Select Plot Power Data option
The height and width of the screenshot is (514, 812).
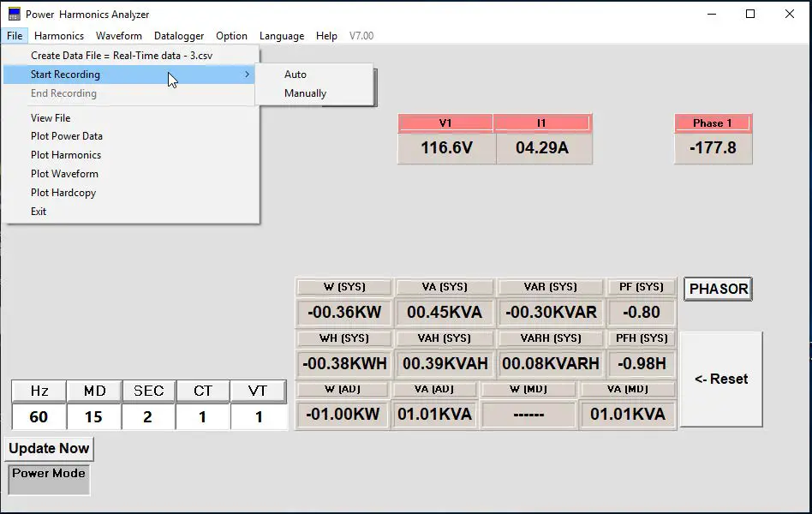65,135
